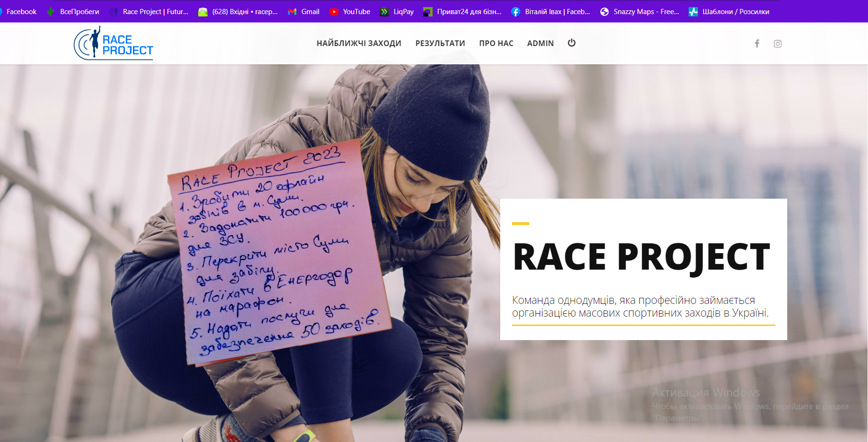The height and width of the screenshot is (442, 868).
Task: Open the ADMIN menu item
Action: click(540, 43)
